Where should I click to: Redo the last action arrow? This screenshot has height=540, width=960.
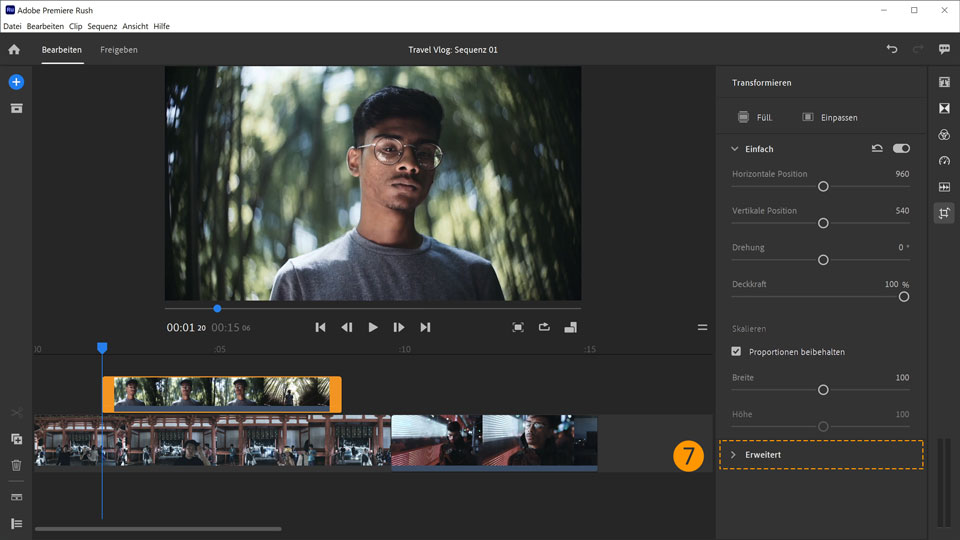pyautogui.click(x=918, y=49)
